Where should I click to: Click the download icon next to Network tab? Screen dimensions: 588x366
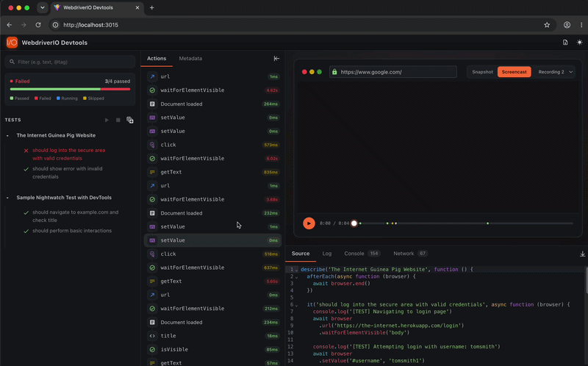click(582, 254)
